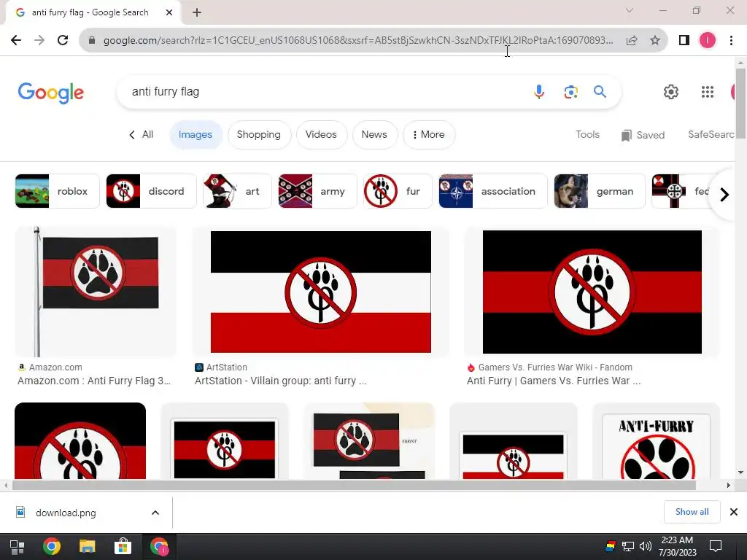This screenshot has width=747, height=560.
Task: Reload the current page
Action: coord(63,40)
